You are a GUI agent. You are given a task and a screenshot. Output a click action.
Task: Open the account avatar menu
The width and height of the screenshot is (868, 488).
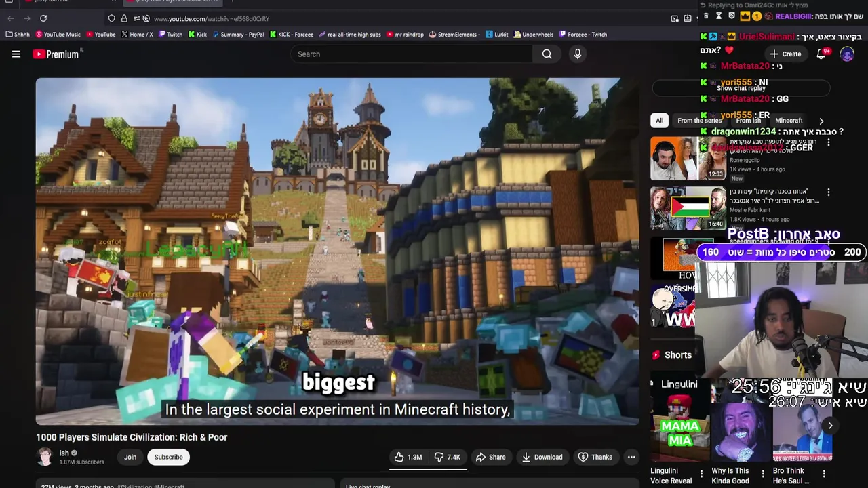847,54
